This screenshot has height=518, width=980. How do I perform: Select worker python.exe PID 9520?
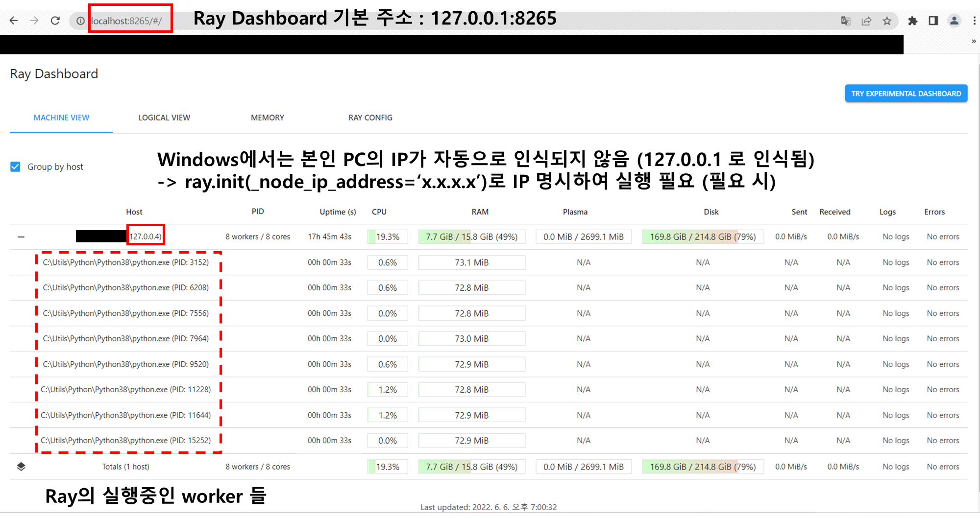[126, 364]
